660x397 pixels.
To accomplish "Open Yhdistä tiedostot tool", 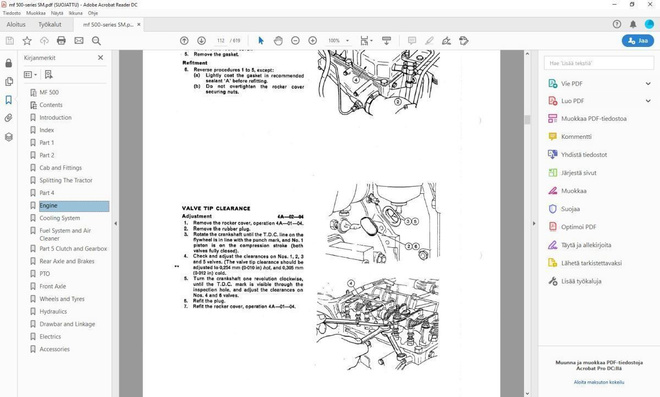I will tap(584, 155).
